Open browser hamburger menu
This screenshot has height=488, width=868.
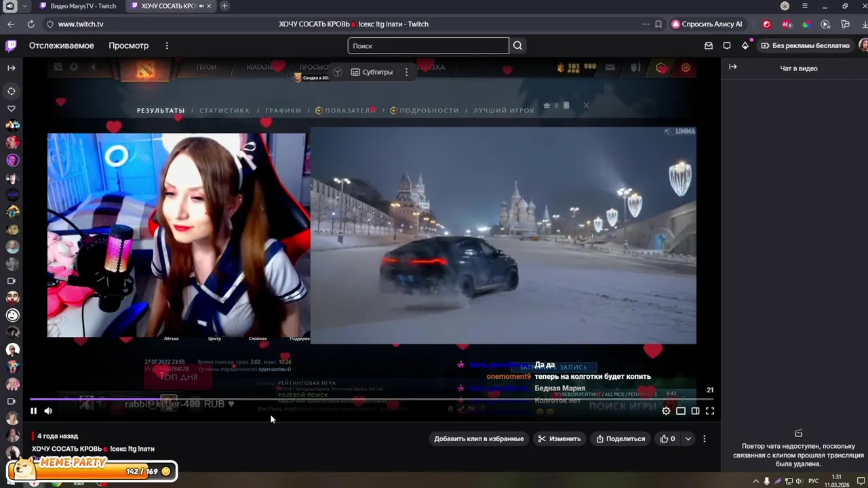pos(805,6)
